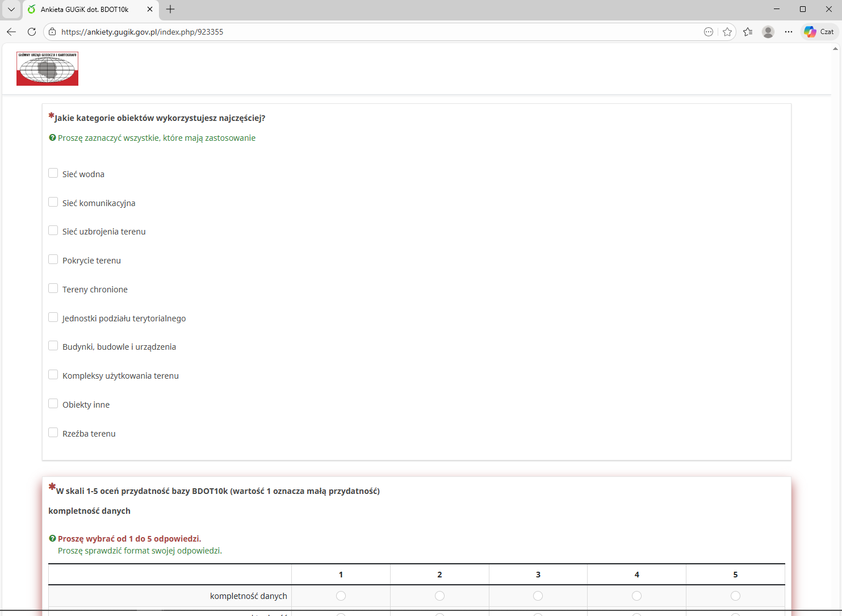This screenshot has width=842, height=616.
Task: Rate kompletność danych as 3
Action: (x=538, y=596)
